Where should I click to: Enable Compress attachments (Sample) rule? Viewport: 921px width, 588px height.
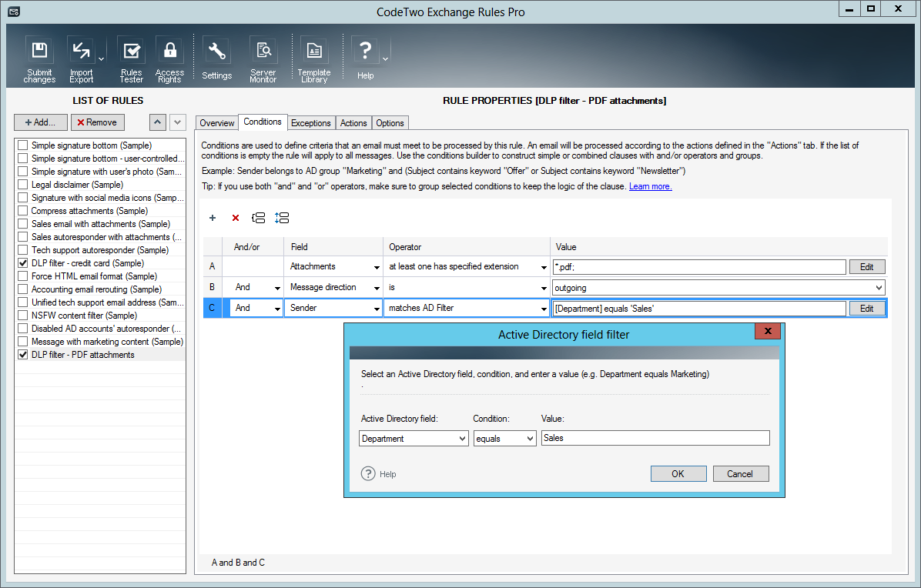pos(23,211)
